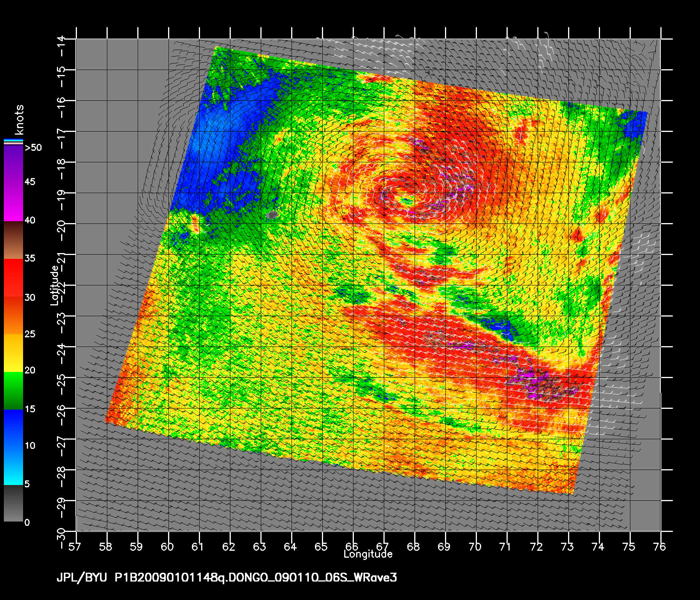The height and width of the screenshot is (600, 700).
Task: Click longitude tick label '73'
Action: tap(567, 547)
